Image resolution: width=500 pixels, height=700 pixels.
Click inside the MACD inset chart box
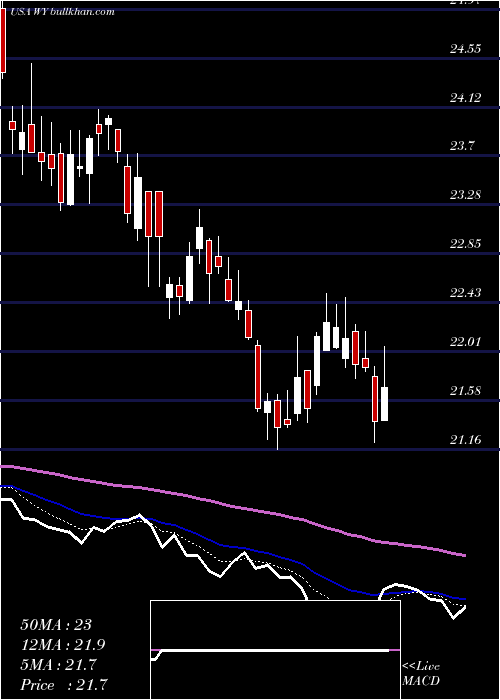click(x=275, y=650)
